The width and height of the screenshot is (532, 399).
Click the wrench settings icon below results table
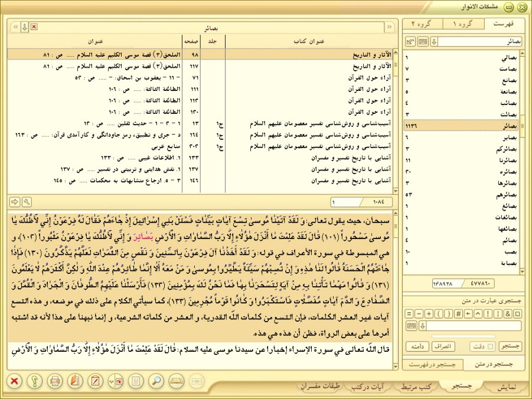[27, 202]
